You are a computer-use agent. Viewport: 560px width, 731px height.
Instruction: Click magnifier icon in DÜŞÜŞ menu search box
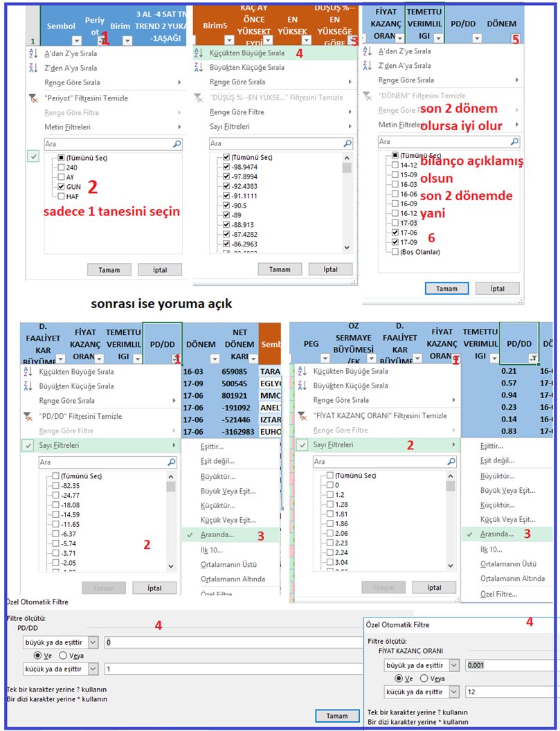click(347, 143)
